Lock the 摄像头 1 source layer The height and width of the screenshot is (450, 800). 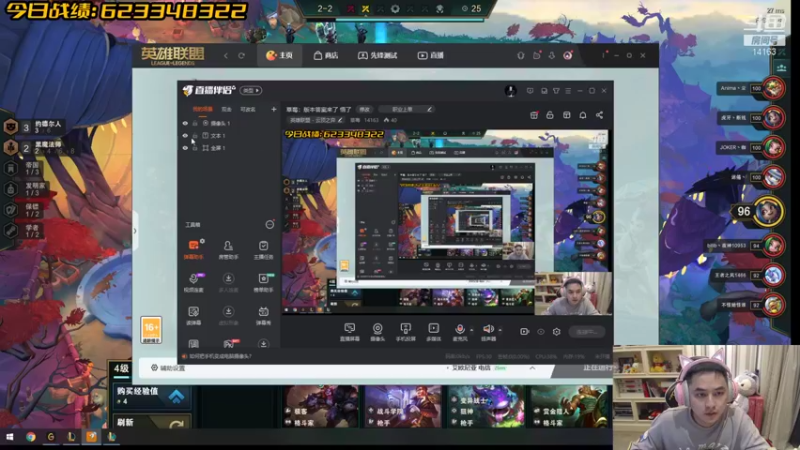pyautogui.click(x=195, y=123)
